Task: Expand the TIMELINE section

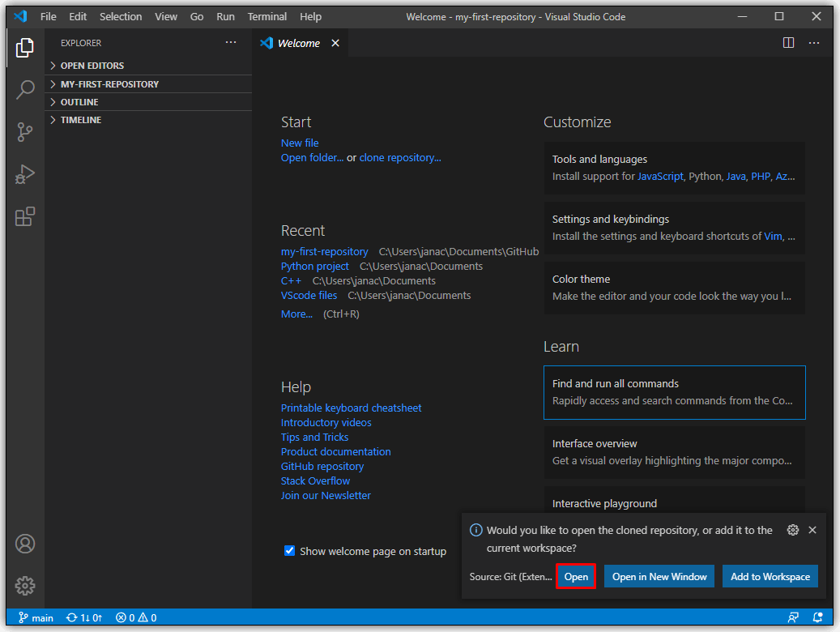Action: click(148, 120)
